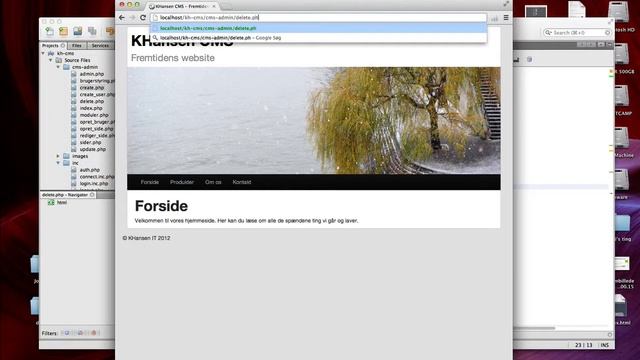640x360 pixels.
Task: Click the '23 | 13' cursor position in status bar
Action: tap(584, 345)
